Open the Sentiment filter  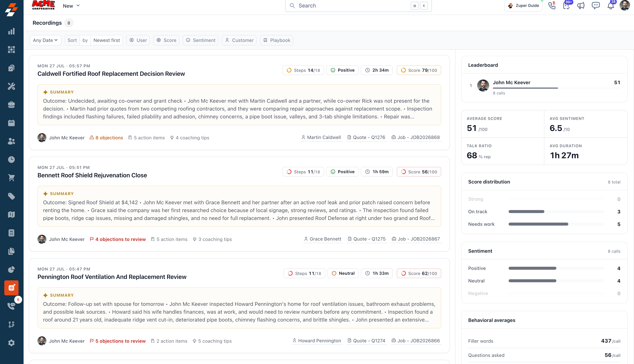[201, 40]
